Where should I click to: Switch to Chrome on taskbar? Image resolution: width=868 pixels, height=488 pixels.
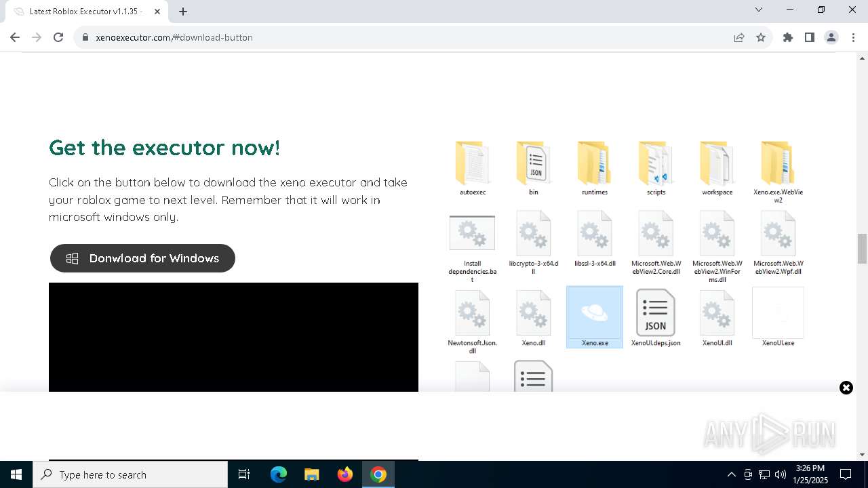378,474
